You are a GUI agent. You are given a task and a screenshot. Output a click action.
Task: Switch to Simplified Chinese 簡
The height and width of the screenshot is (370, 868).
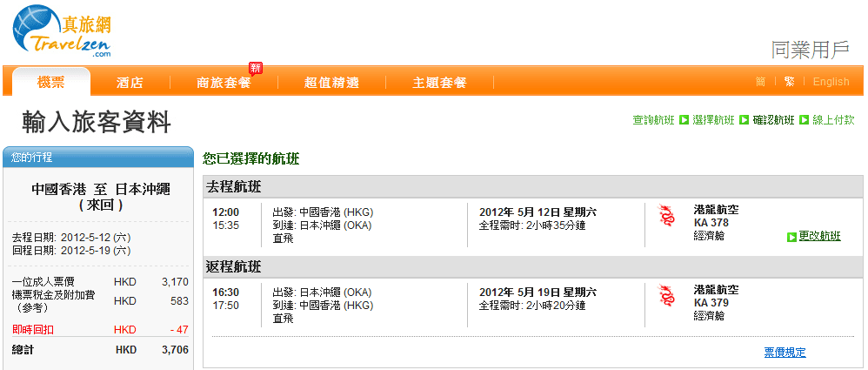coord(760,82)
